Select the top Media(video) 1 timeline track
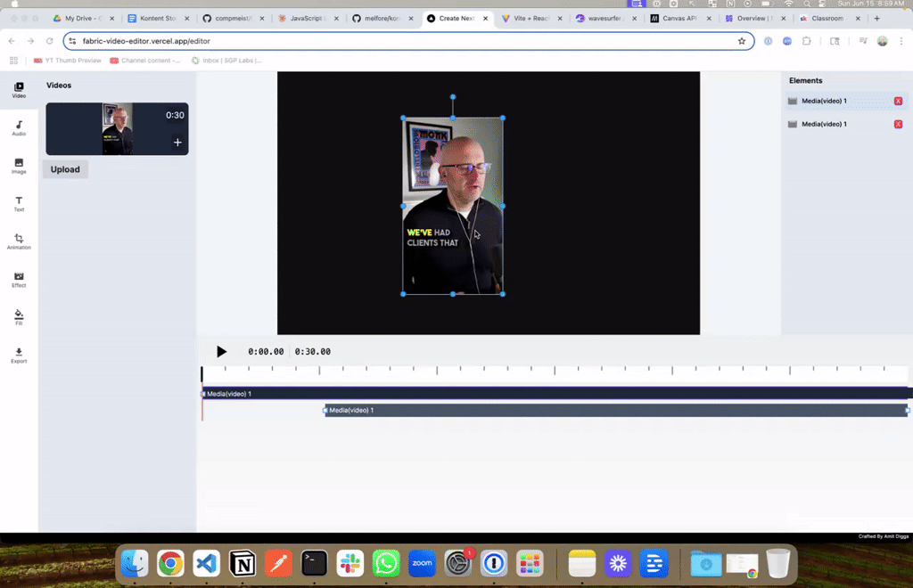The width and height of the screenshot is (913, 588). 555,394
